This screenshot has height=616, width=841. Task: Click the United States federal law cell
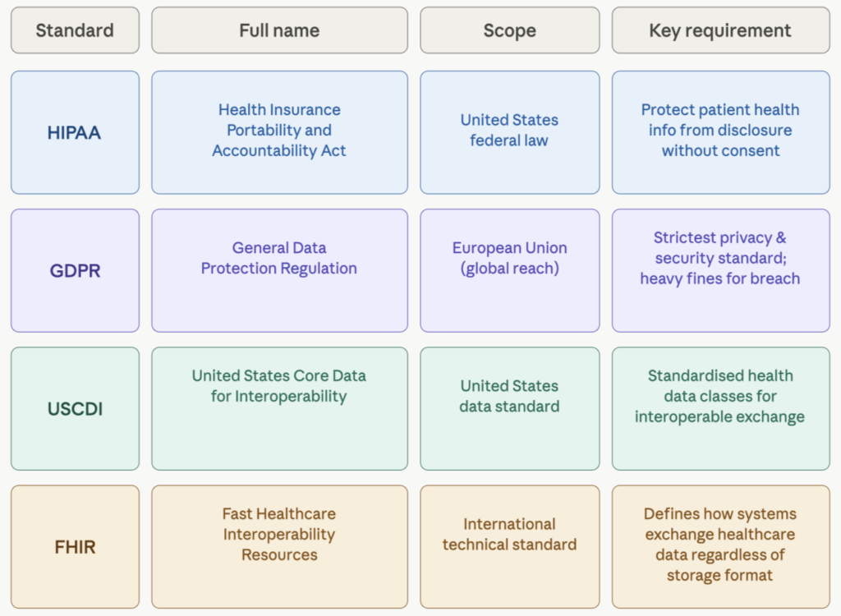tap(509, 131)
